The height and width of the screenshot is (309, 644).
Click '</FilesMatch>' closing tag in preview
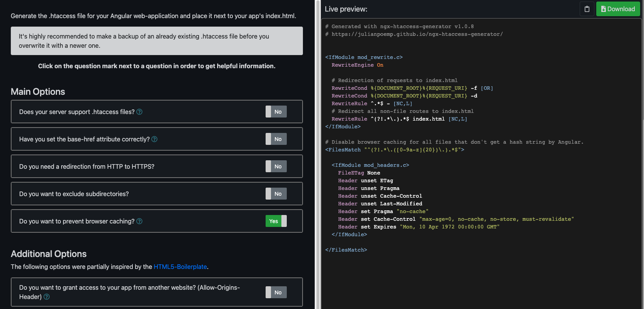tap(346, 250)
